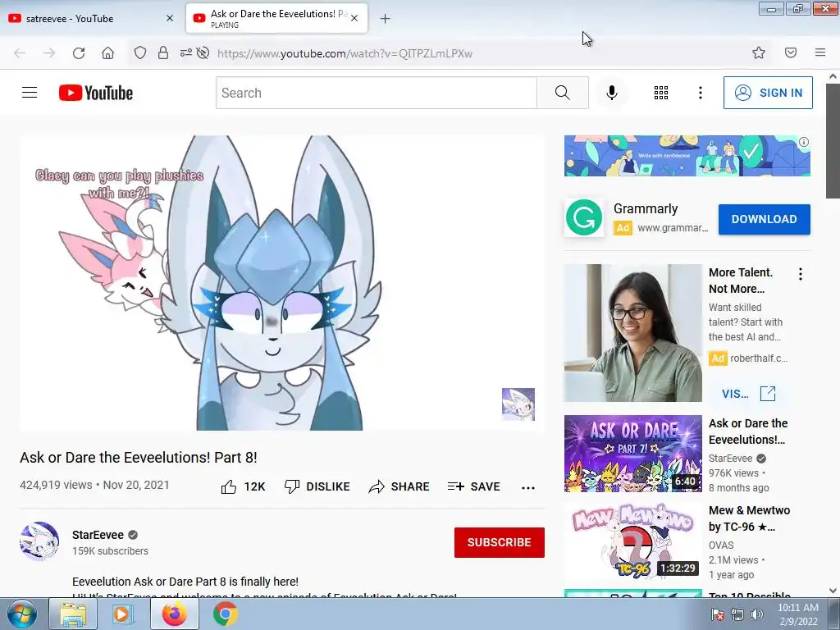Open the ad info icon on banner

[804, 142]
